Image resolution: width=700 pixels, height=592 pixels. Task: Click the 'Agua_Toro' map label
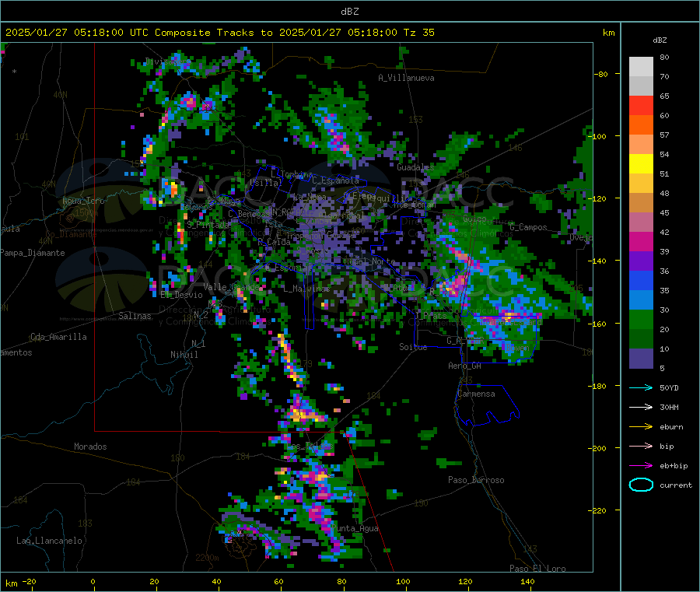click(x=83, y=201)
